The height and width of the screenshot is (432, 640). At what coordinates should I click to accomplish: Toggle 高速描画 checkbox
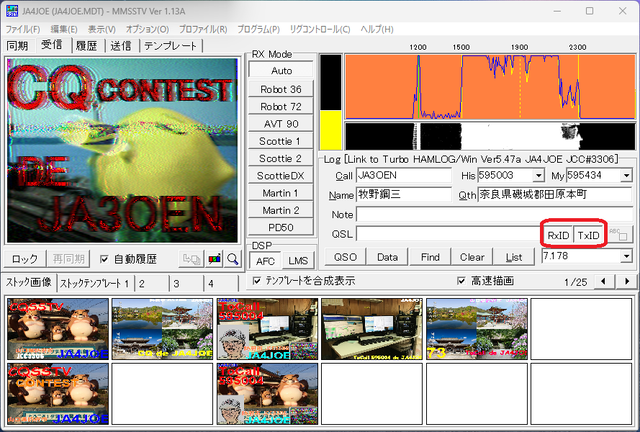coord(461,281)
